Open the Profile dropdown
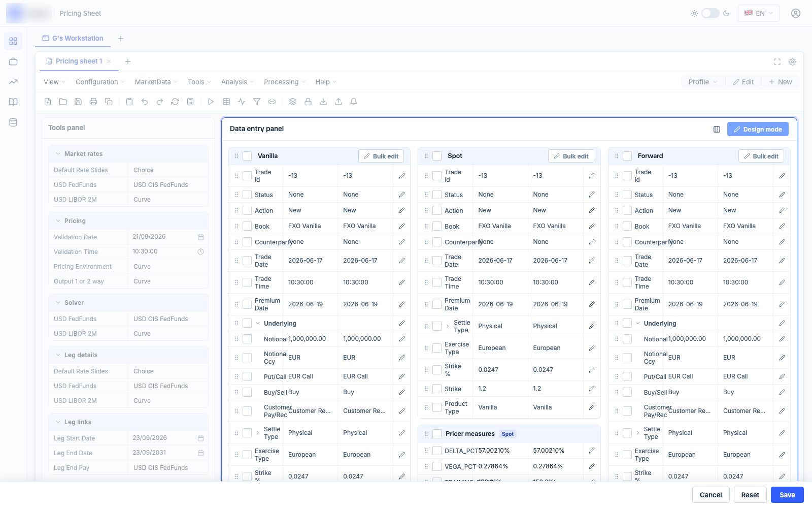The image size is (812, 508). click(703, 82)
